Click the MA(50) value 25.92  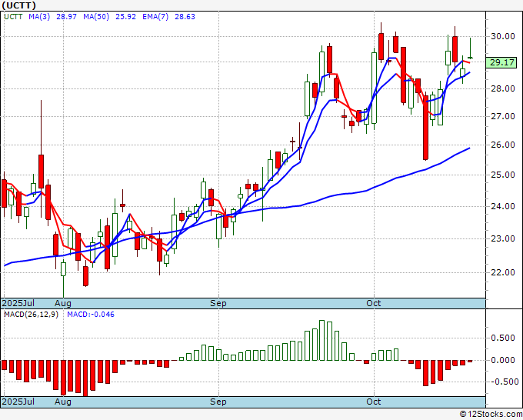(x=125, y=17)
